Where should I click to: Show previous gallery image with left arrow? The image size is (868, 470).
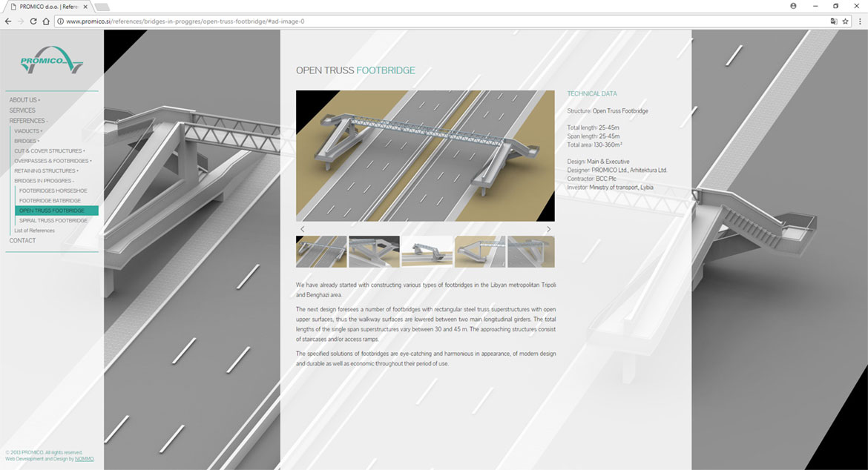[302, 229]
